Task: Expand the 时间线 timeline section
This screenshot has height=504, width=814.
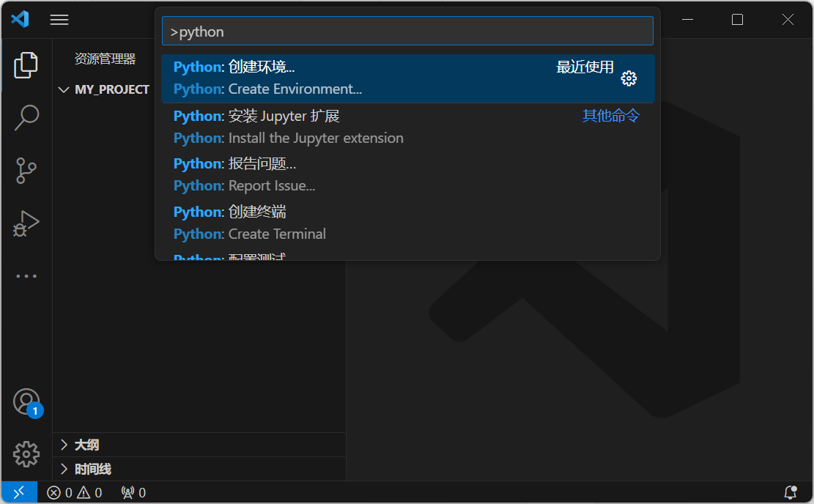Action: click(x=92, y=469)
